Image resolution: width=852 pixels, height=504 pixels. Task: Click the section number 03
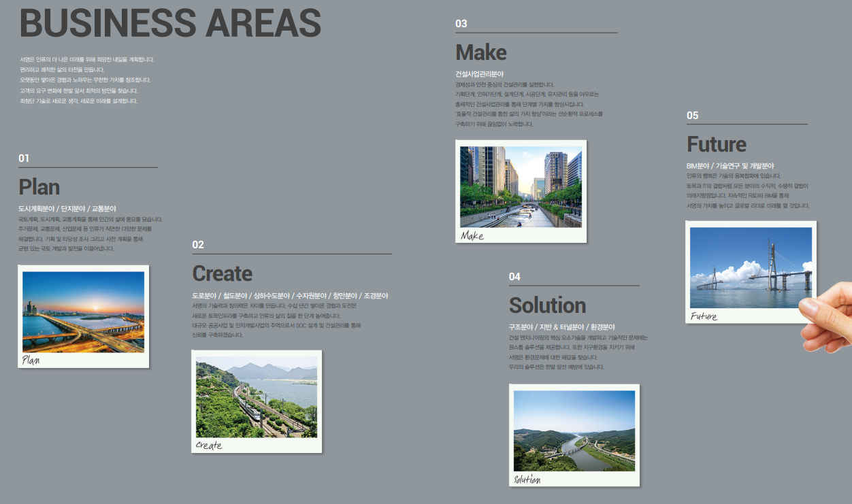tap(461, 24)
